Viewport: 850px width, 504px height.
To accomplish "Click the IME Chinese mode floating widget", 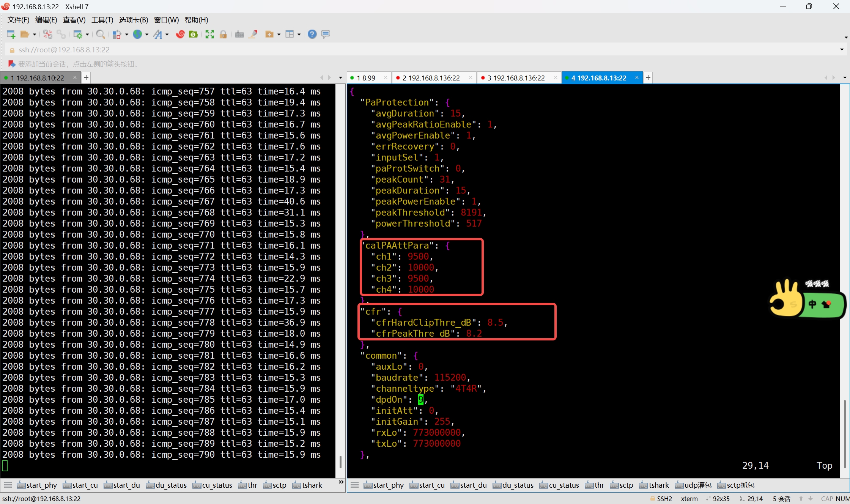I will tap(808, 299).
